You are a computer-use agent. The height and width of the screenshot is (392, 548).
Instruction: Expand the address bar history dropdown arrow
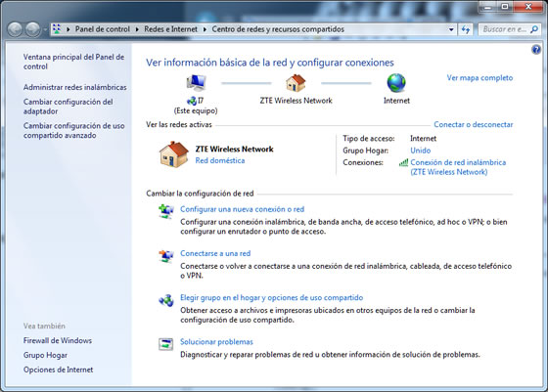pos(451,29)
